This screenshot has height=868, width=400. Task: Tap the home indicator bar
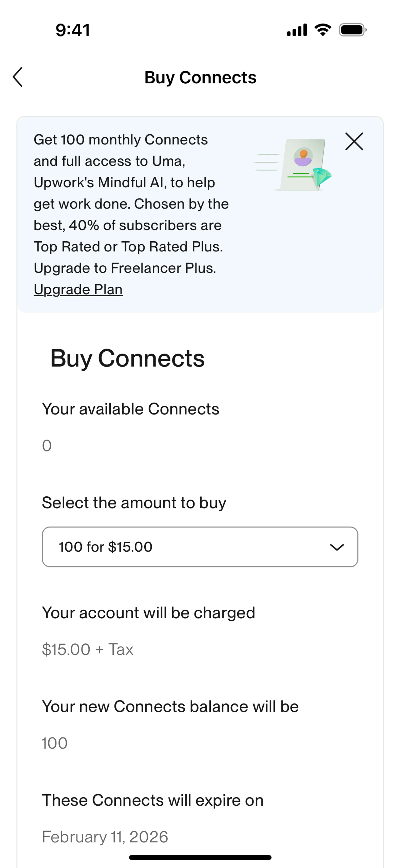pyautogui.click(x=200, y=857)
